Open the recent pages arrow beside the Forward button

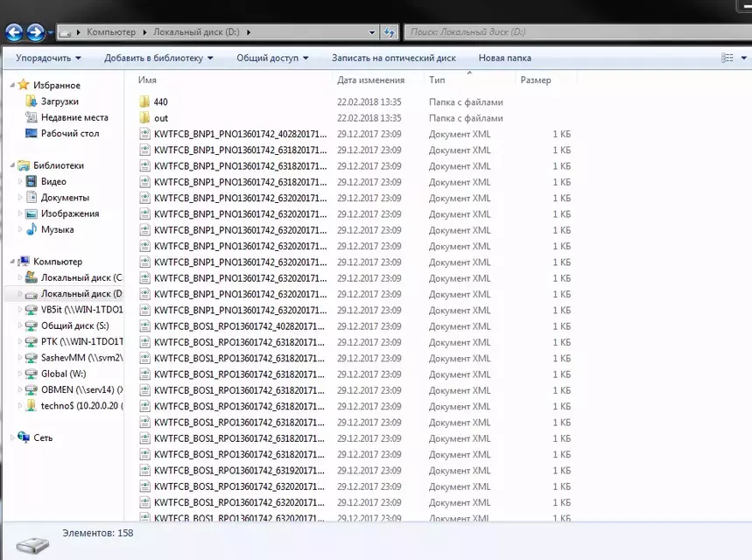tap(51, 32)
